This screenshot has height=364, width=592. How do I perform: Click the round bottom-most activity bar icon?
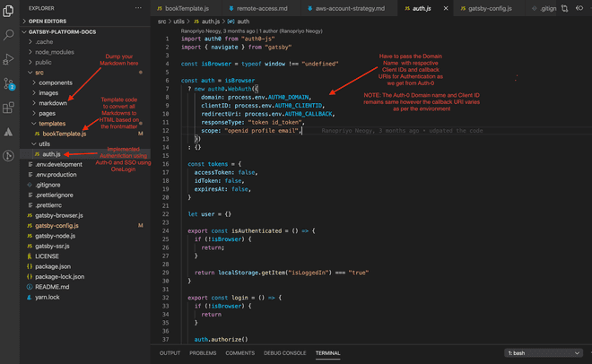click(x=8, y=156)
